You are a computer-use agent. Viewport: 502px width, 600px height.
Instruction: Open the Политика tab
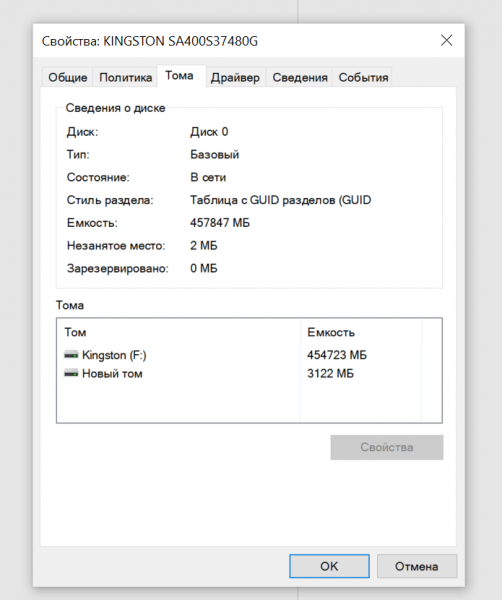(x=126, y=77)
